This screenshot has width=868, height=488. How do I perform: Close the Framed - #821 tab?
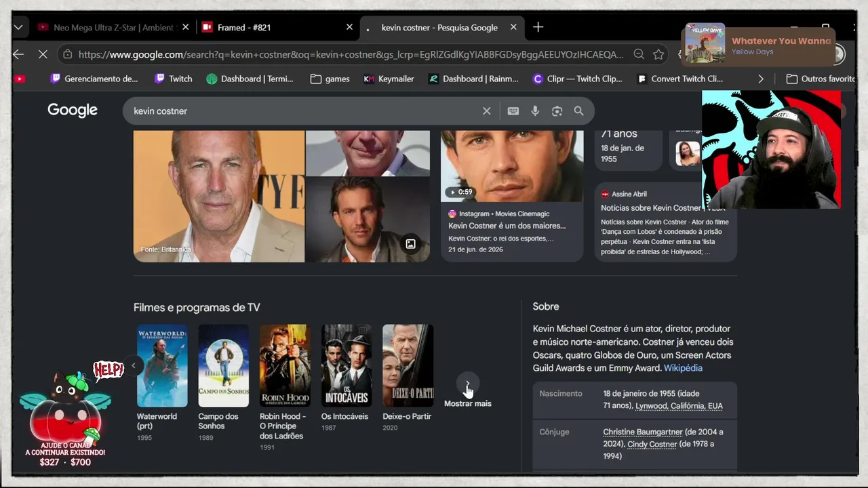coord(349,27)
